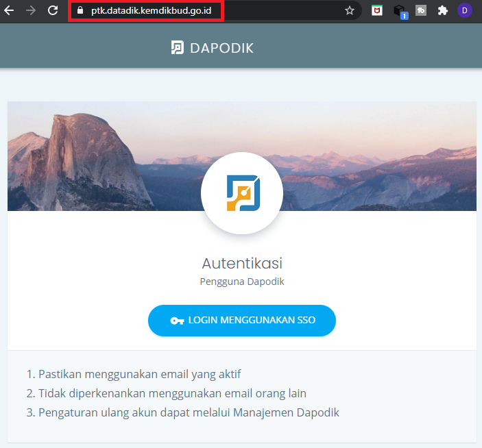Image resolution: width=482 pixels, height=448 pixels.
Task: Open the black cube extension with badge
Action: click(399, 10)
